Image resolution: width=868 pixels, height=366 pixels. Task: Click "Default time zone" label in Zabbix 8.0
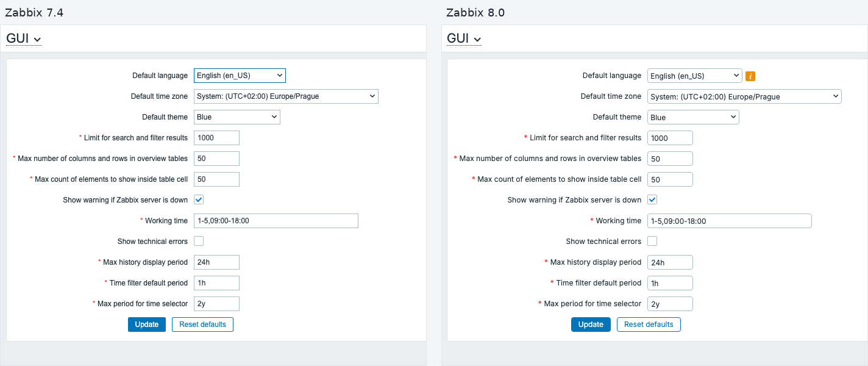(611, 96)
